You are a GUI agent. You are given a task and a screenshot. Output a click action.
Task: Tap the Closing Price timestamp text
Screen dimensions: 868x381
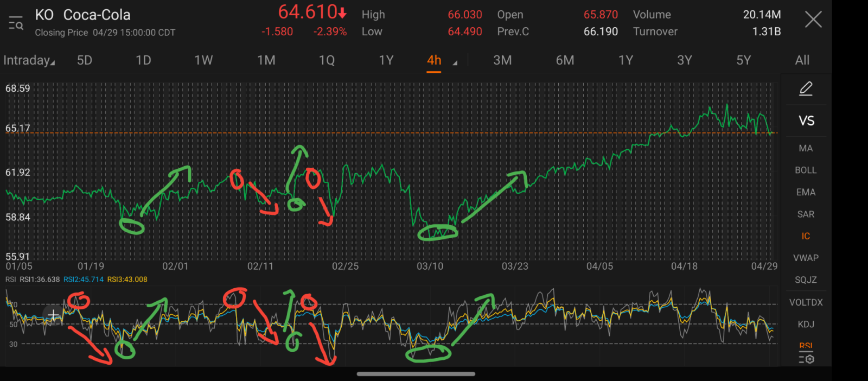105,33
